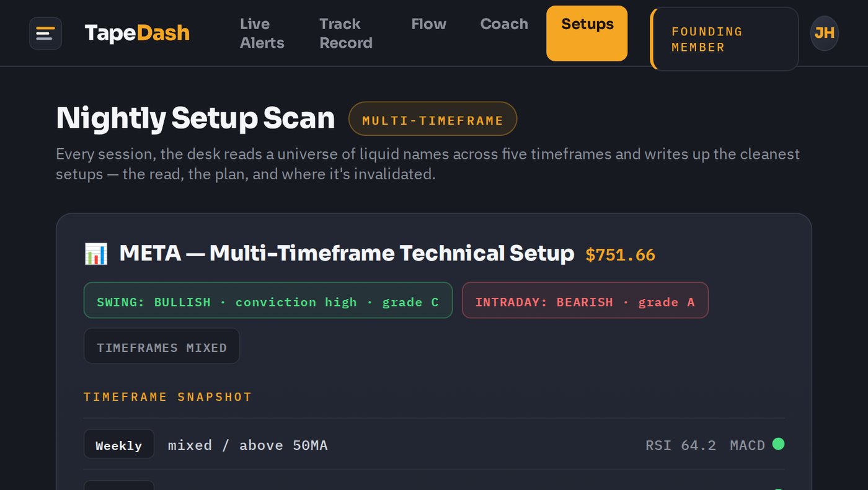Click the META Multi-Timeframe Technical Setup heading
Viewport: 868px width, 490px height.
point(347,254)
